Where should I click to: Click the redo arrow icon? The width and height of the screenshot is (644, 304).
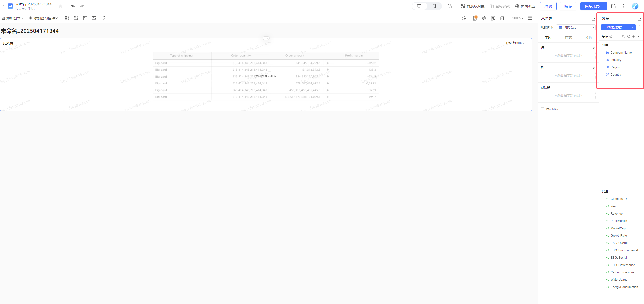coord(82,6)
